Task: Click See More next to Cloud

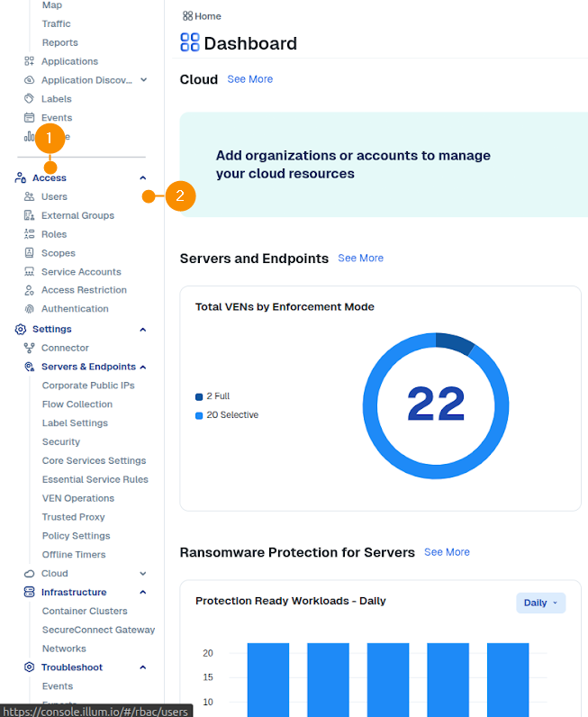Action: (249, 79)
